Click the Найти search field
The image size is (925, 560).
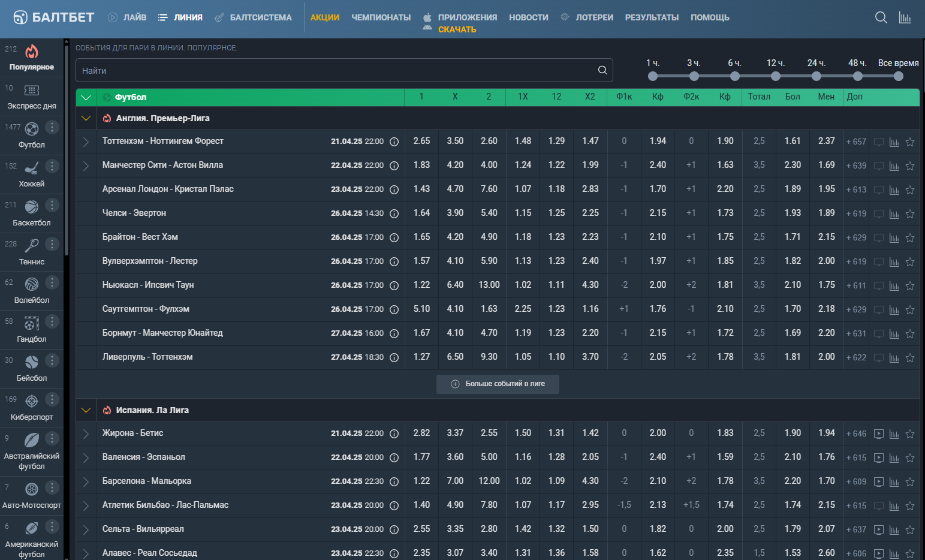344,70
